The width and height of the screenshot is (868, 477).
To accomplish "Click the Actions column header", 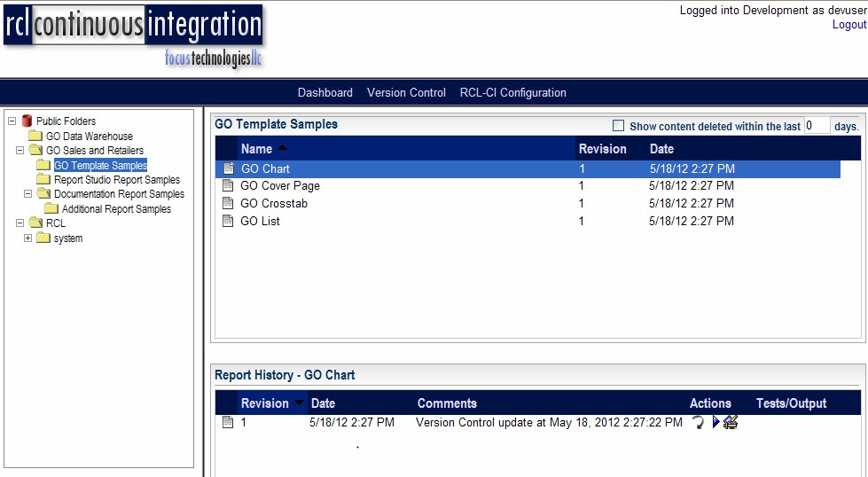I will coord(710,403).
